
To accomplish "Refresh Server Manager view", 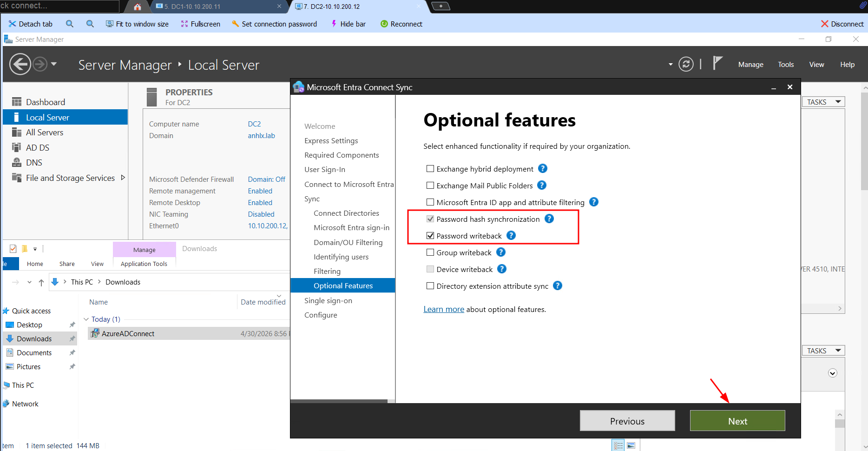I will (x=686, y=64).
